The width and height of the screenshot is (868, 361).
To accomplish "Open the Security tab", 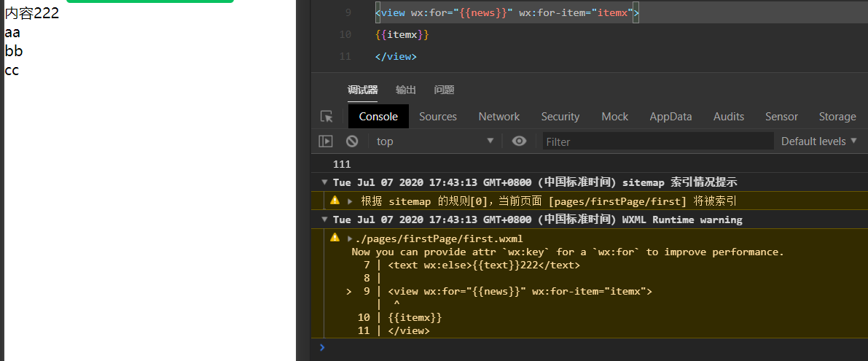I will pos(560,117).
